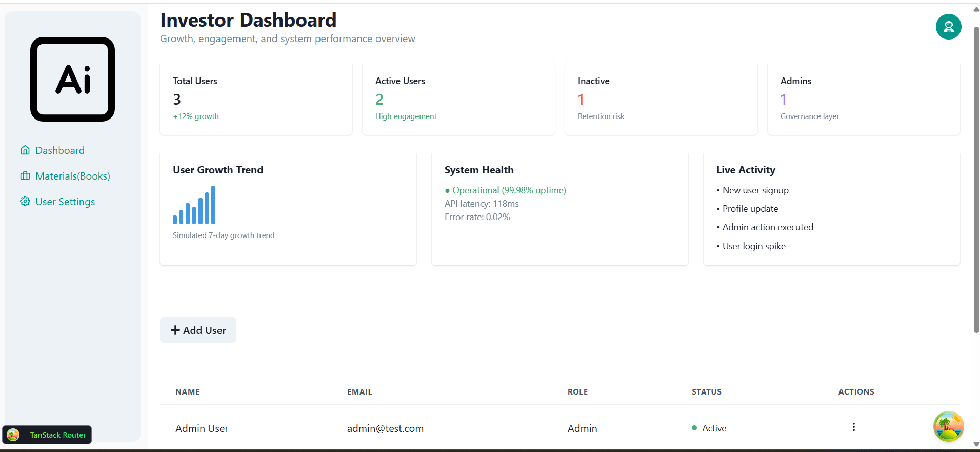Screen dimensions: 980x452
Task: Click the STATUS column header
Action: click(x=707, y=391)
